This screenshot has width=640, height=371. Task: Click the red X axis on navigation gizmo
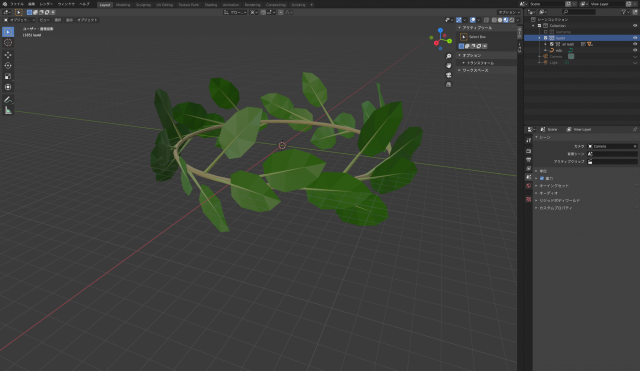pos(436,43)
